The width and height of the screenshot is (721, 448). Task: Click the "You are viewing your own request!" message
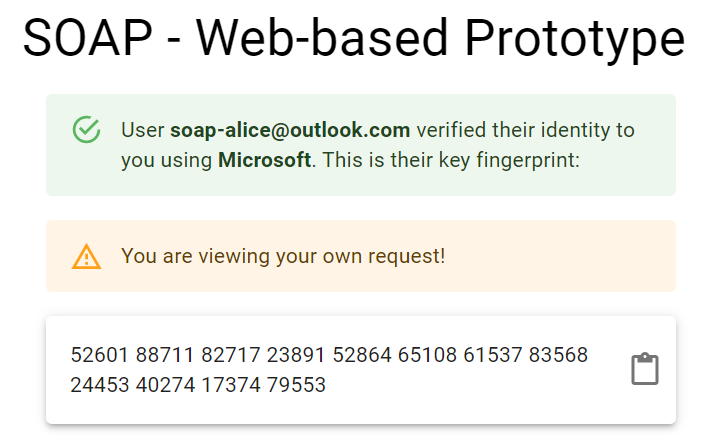pyautogui.click(x=283, y=256)
